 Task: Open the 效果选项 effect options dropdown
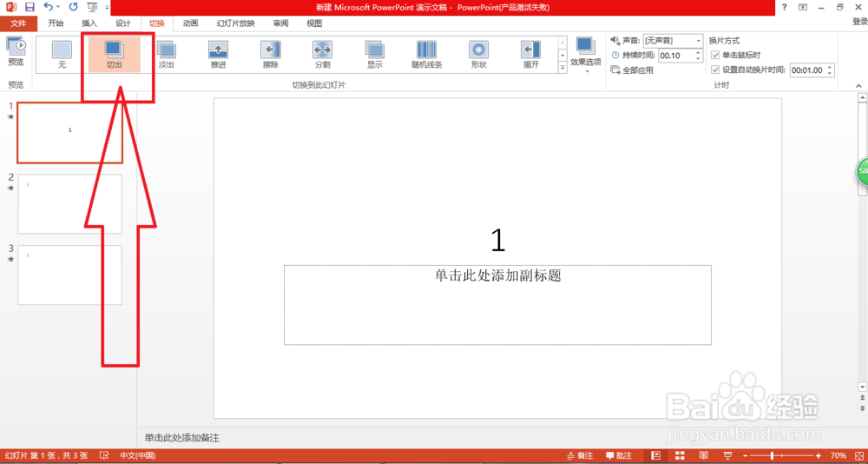coord(586,55)
